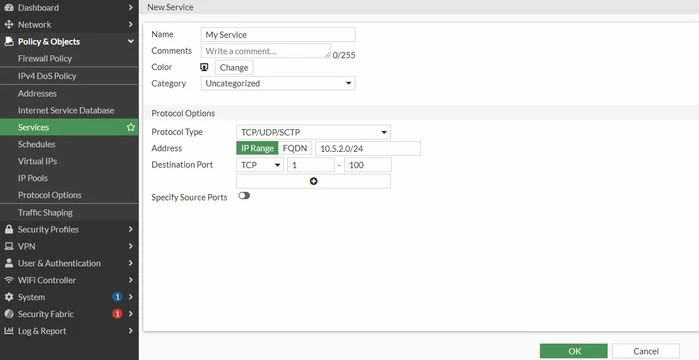Open the TCP destination port protocol dropdown
Image resolution: width=699 pixels, height=360 pixels.
260,165
